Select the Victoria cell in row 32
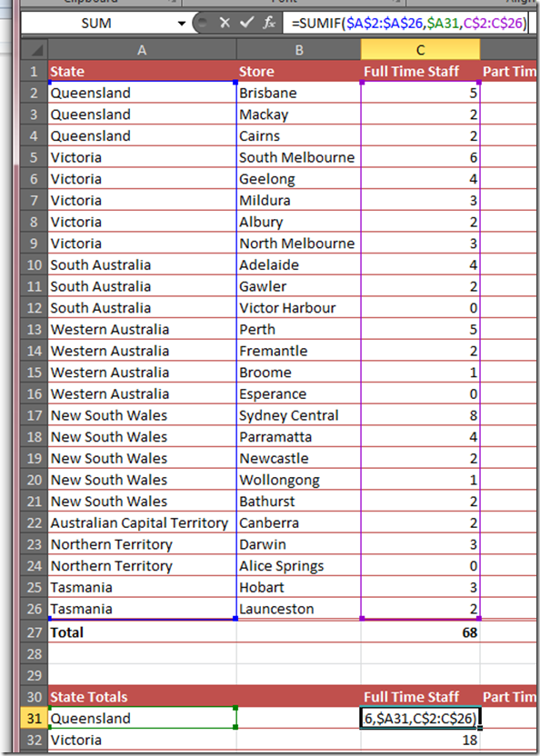Image resolution: width=540 pixels, height=756 pixels. coord(143,740)
